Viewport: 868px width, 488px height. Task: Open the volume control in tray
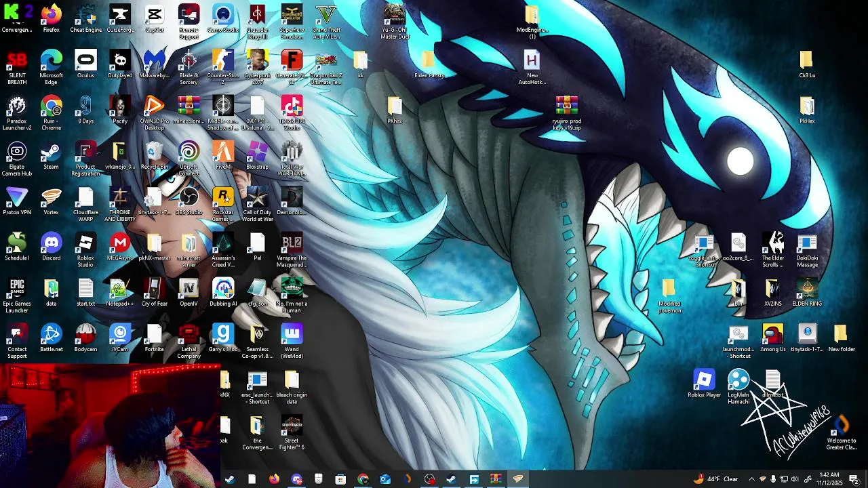pos(795,479)
